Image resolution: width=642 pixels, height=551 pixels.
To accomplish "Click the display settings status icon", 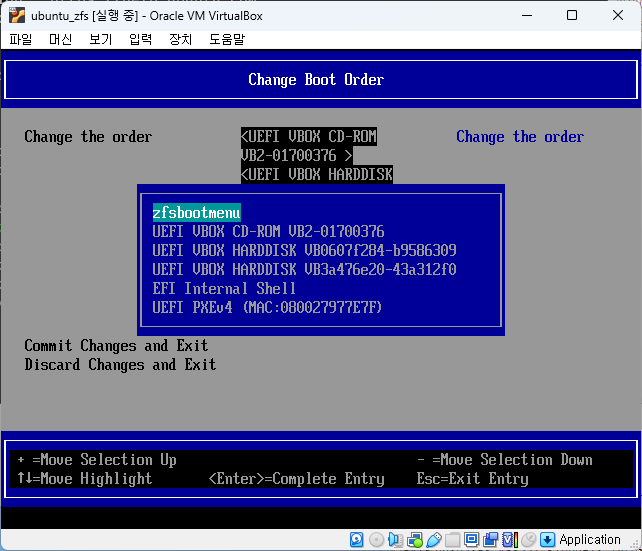I will click(x=471, y=540).
